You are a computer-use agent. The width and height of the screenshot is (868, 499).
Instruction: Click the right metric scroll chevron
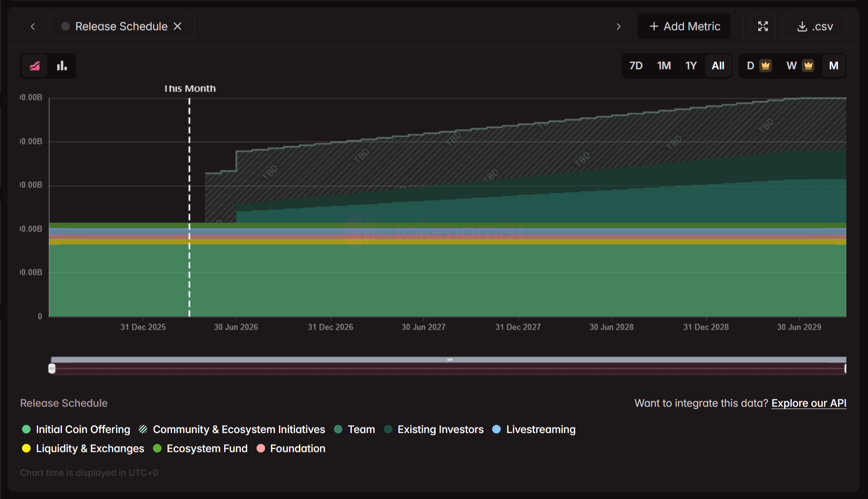click(x=618, y=26)
